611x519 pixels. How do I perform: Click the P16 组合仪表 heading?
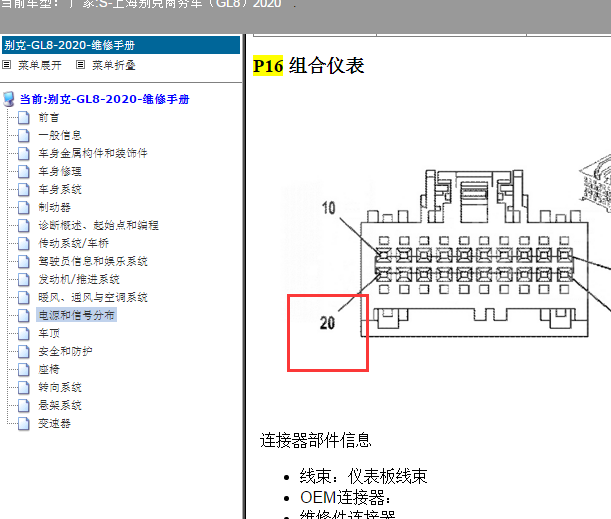click(x=309, y=65)
